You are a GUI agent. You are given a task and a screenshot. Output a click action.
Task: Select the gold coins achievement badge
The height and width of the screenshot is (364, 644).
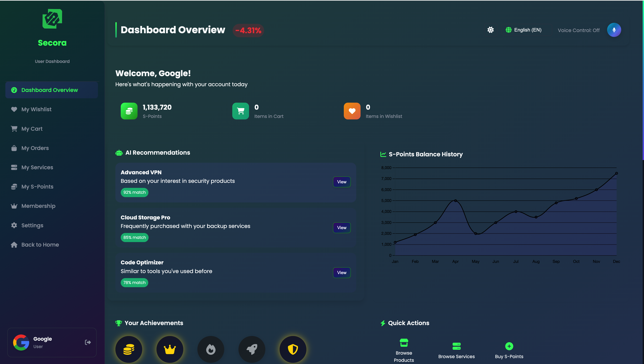pyautogui.click(x=129, y=349)
